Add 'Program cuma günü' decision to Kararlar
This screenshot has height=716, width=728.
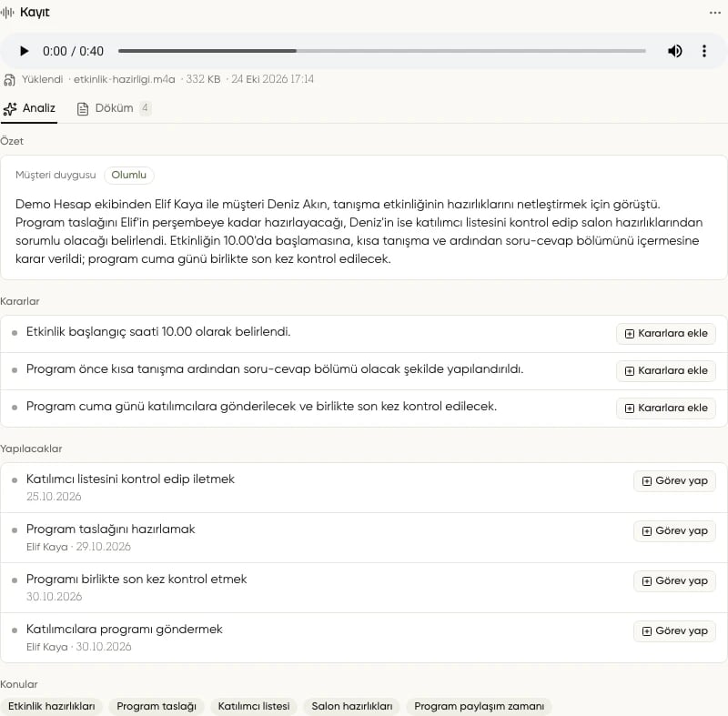click(x=666, y=408)
